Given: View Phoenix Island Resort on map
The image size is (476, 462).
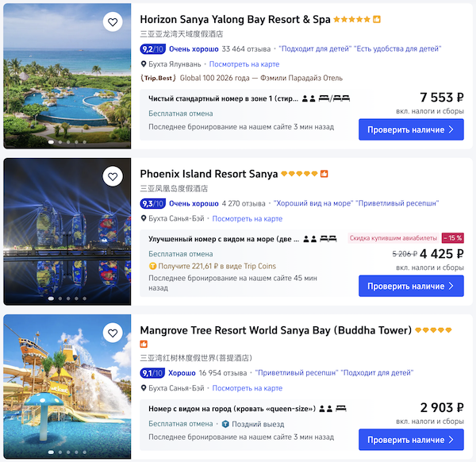Looking at the screenshot, I should point(247,218).
